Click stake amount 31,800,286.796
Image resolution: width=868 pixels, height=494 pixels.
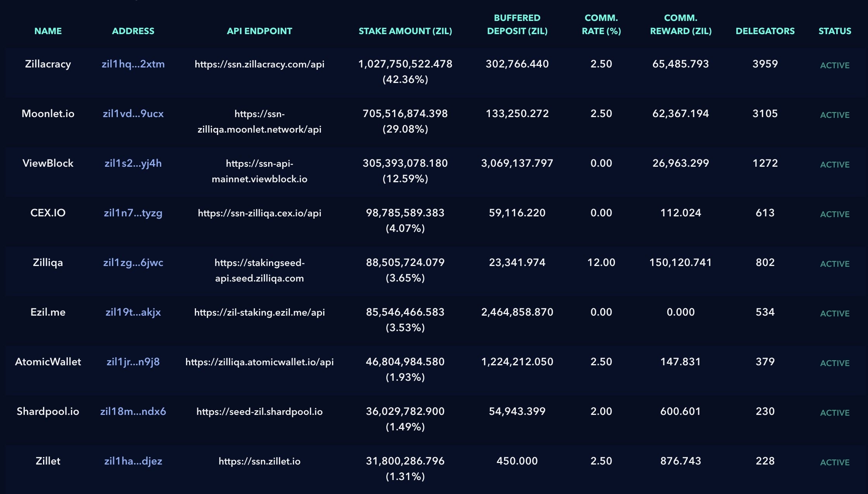[405, 461]
